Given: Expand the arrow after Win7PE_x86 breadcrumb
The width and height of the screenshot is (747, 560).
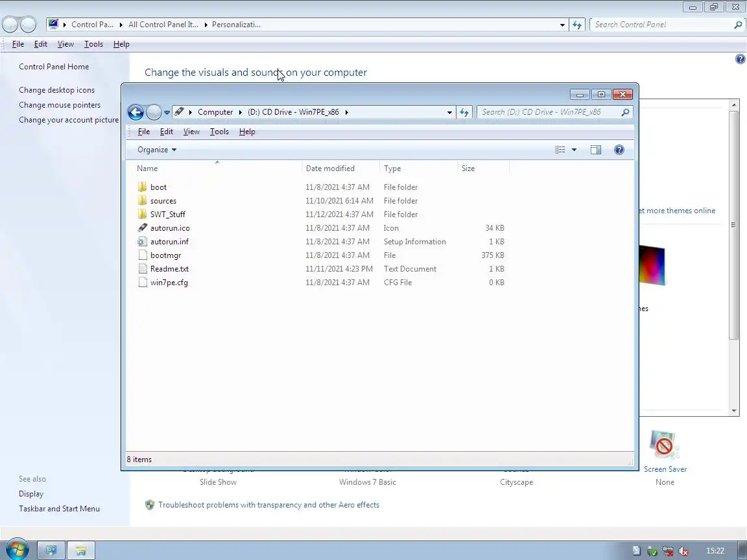Looking at the screenshot, I should pyautogui.click(x=346, y=112).
